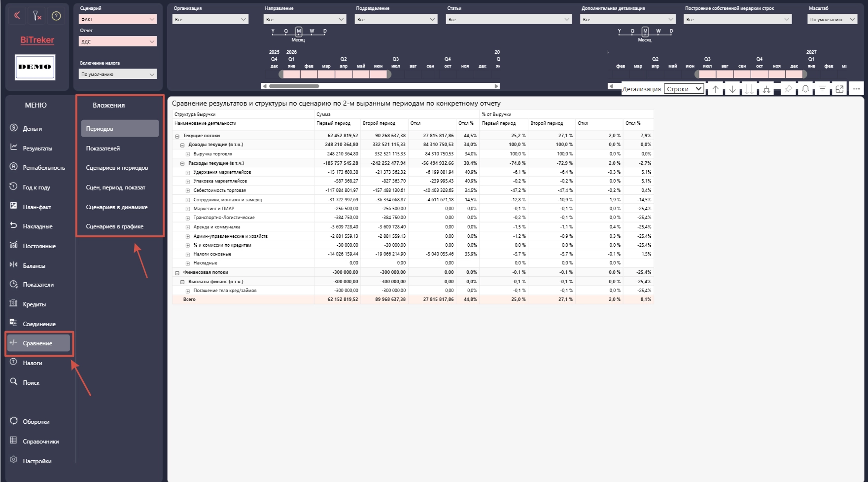Set an alert with the bell icon
Screen dimensions: 868x482
click(x=805, y=89)
